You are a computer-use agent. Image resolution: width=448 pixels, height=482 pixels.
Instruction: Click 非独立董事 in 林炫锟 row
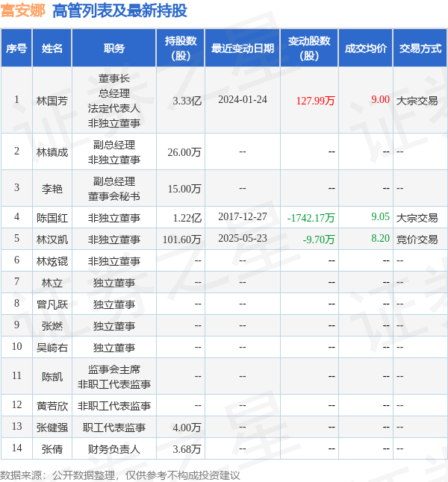pyautogui.click(x=114, y=261)
